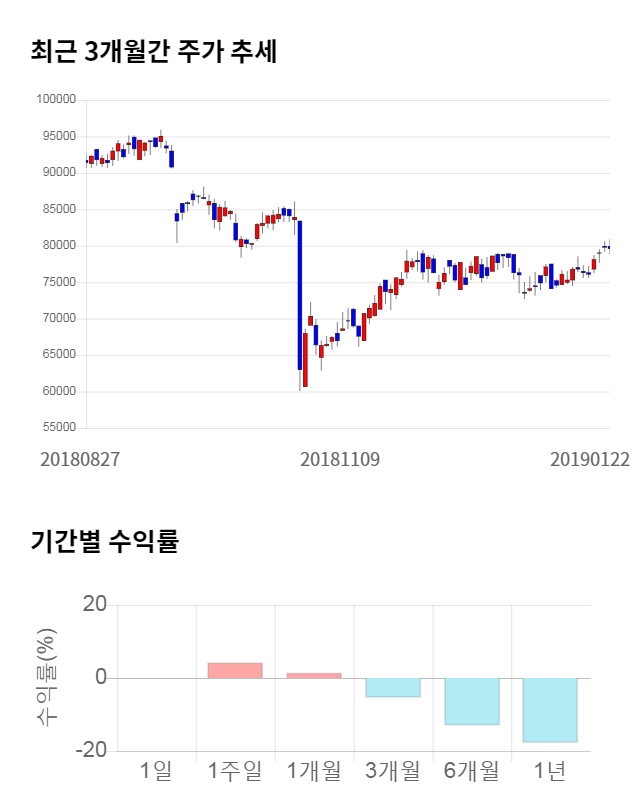The height and width of the screenshot is (810, 640).
Task: Click the pink 1주일 return bar
Action: 235,670
